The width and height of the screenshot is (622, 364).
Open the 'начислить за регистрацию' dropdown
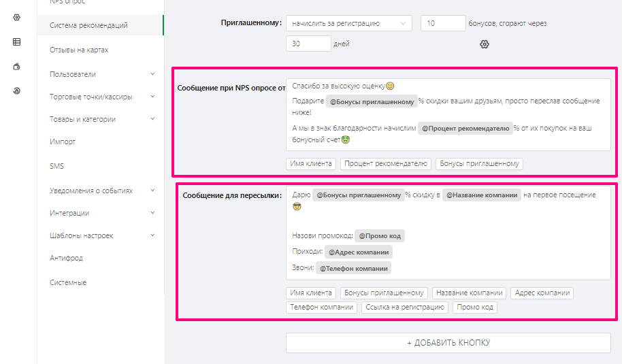[x=349, y=23]
